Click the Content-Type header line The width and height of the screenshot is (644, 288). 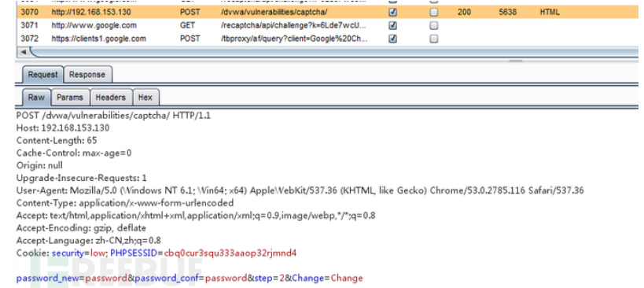point(125,203)
